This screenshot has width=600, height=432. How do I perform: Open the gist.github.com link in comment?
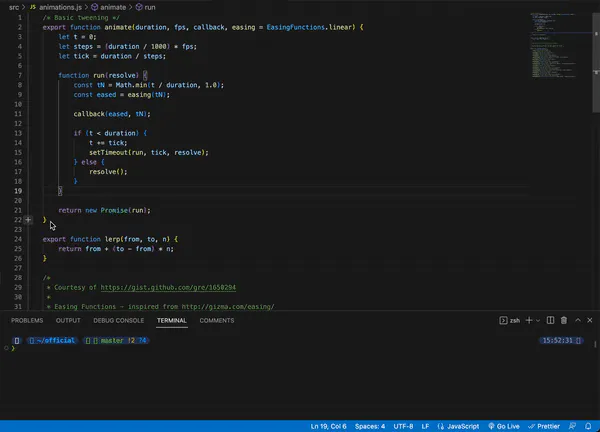(168, 287)
